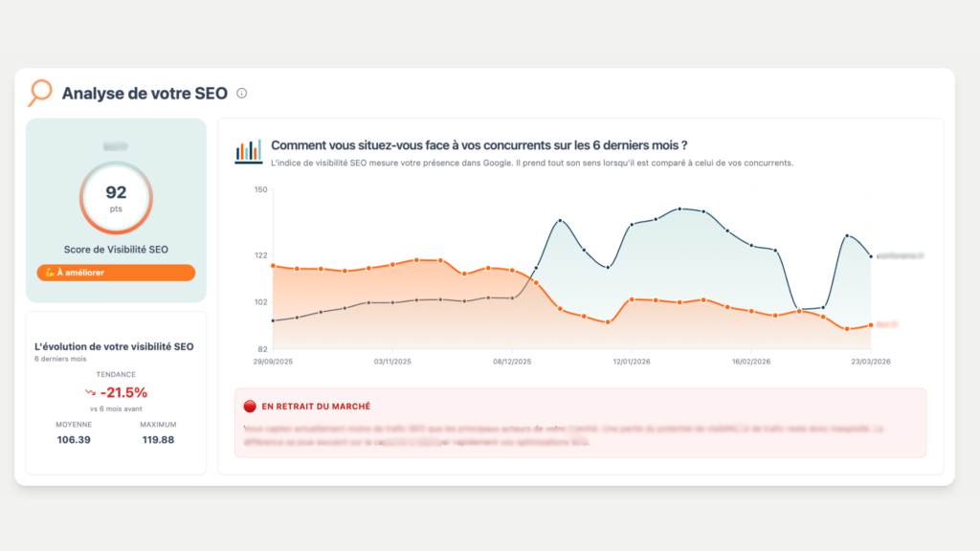Click the bar chart icon beside the comparison title

(247, 151)
